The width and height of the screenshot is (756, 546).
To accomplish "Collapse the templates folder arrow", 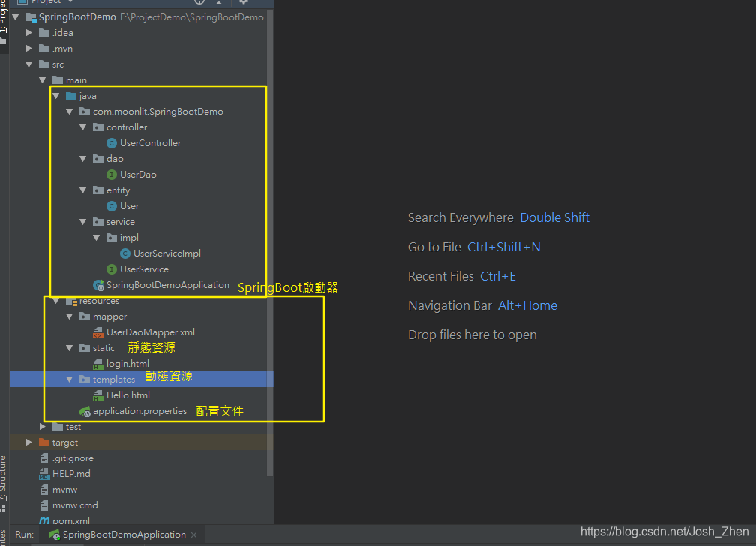I will tap(70, 379).
